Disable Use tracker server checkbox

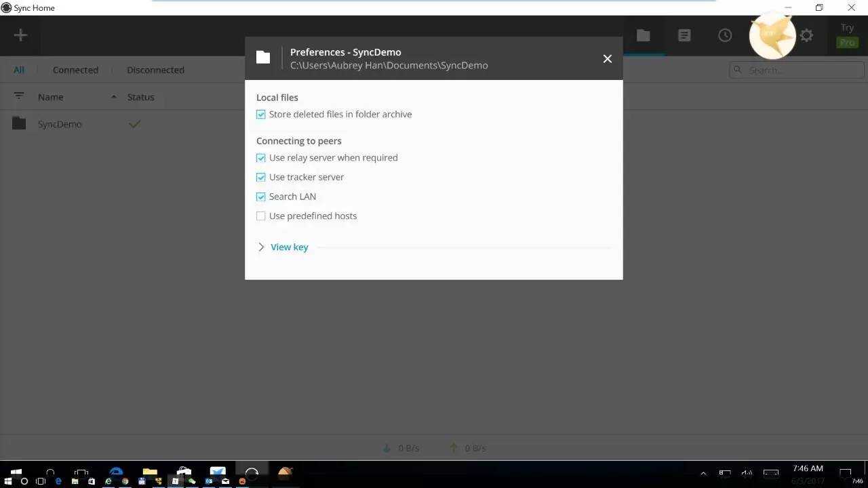click(x=261, y=178)
